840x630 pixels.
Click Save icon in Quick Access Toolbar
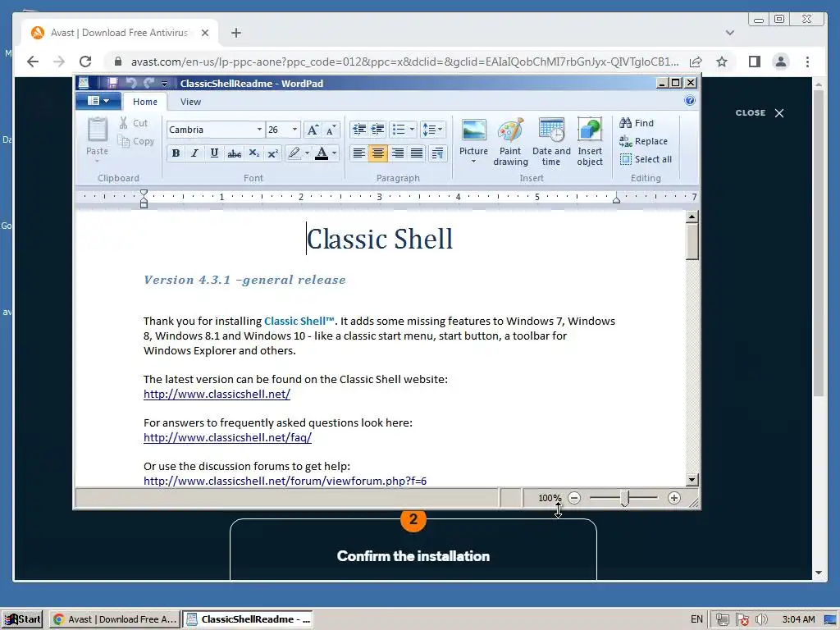(112, 83)
